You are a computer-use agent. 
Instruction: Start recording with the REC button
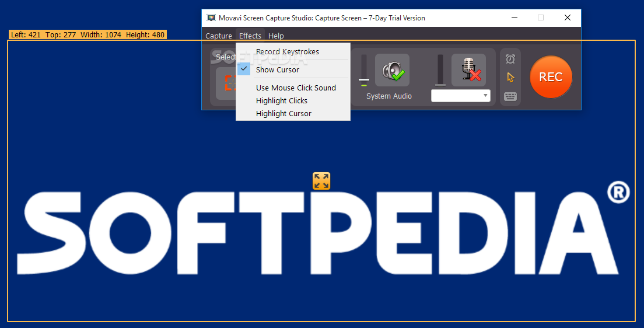[x=551, y=77]
